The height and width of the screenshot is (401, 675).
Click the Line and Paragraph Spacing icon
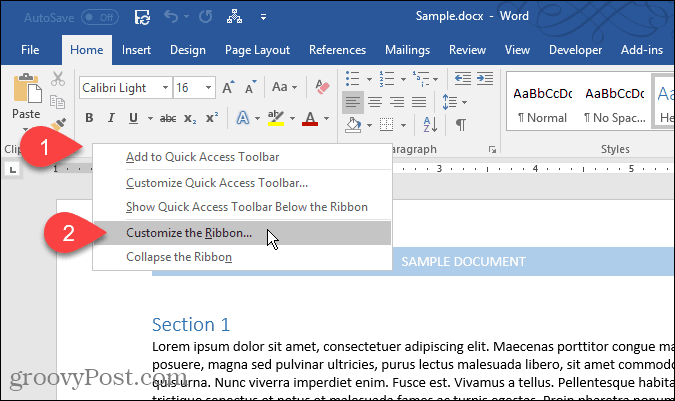[x=450, y=102]
